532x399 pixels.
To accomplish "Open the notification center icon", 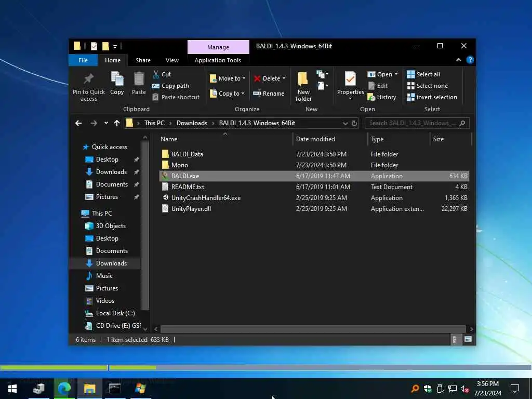I will click(515, 389).
